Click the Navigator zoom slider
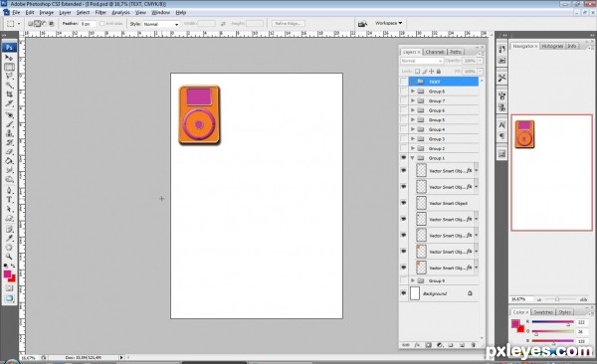Viewport: 597px width, 364px height. (x=557, y=299)
